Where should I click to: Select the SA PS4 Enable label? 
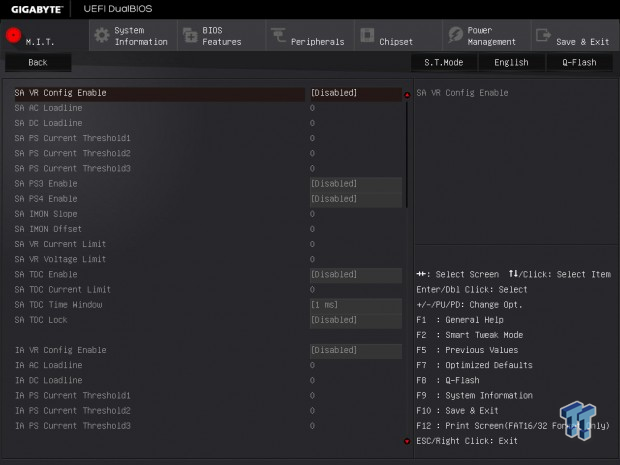(46, 199)
